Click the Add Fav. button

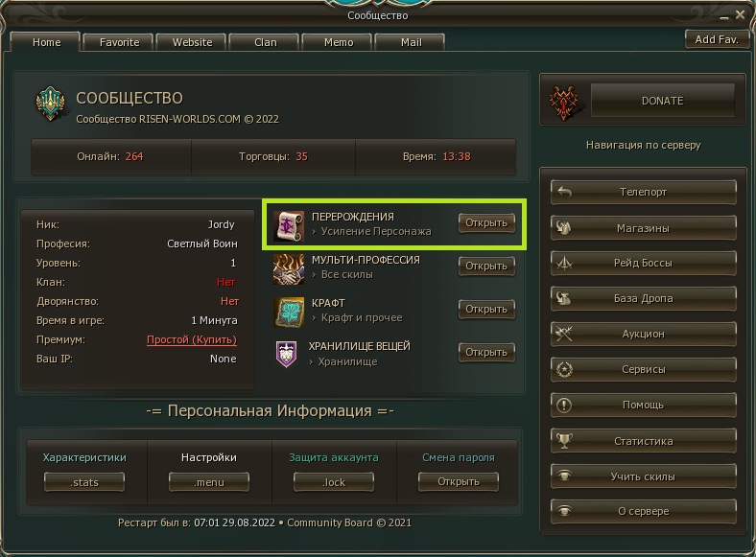[717, 39]
